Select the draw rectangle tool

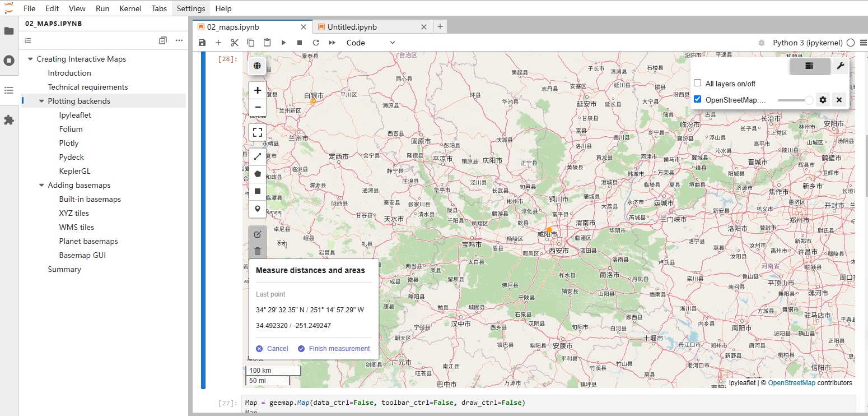pos(258,191)
